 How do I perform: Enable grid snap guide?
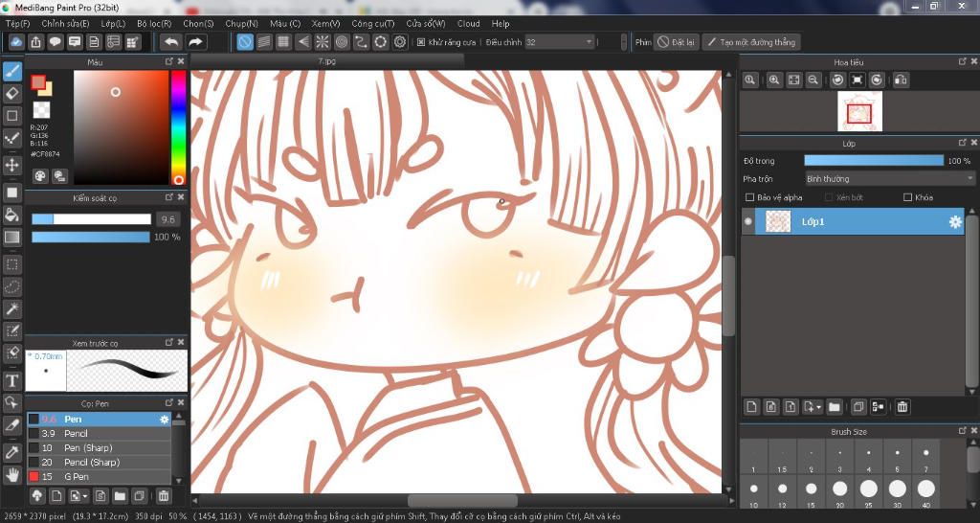[x=283, y=42]
